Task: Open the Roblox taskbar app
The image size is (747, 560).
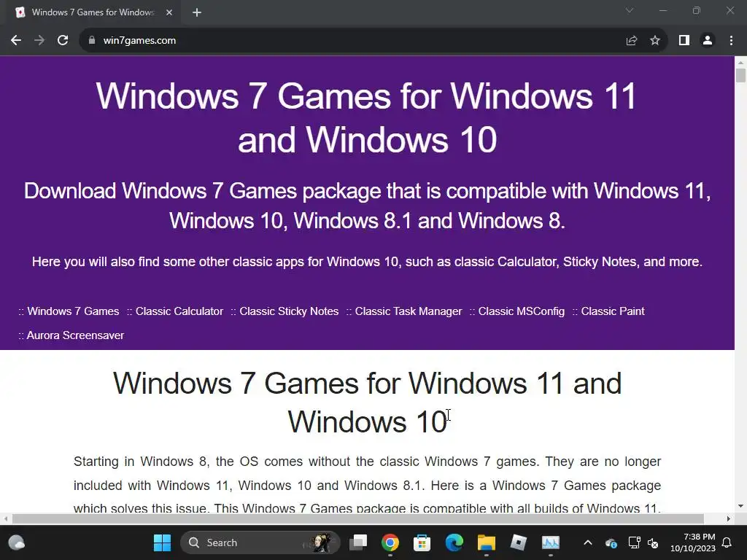Action: 519,542
